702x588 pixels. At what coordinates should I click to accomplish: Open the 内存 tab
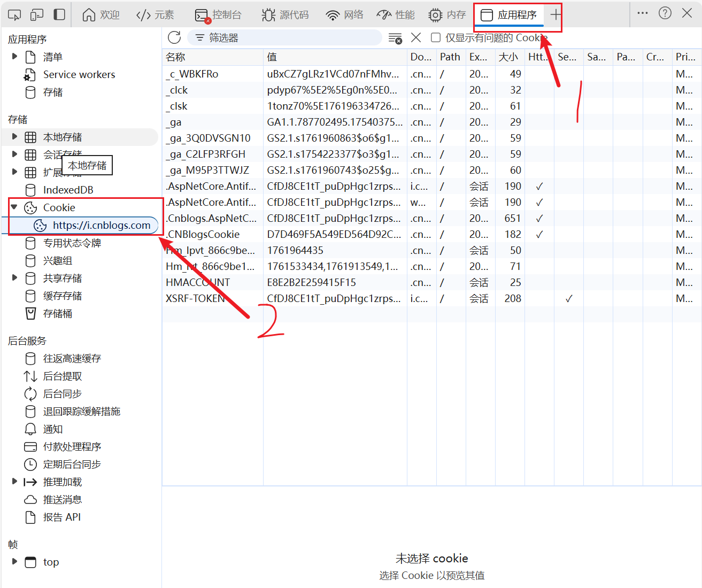click(447, 15)
